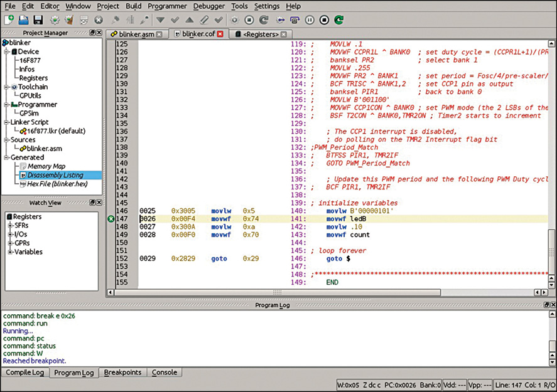This screenshot has width=557, height=392.
Task: Open the Debugger menu
Action: (209, 6)
